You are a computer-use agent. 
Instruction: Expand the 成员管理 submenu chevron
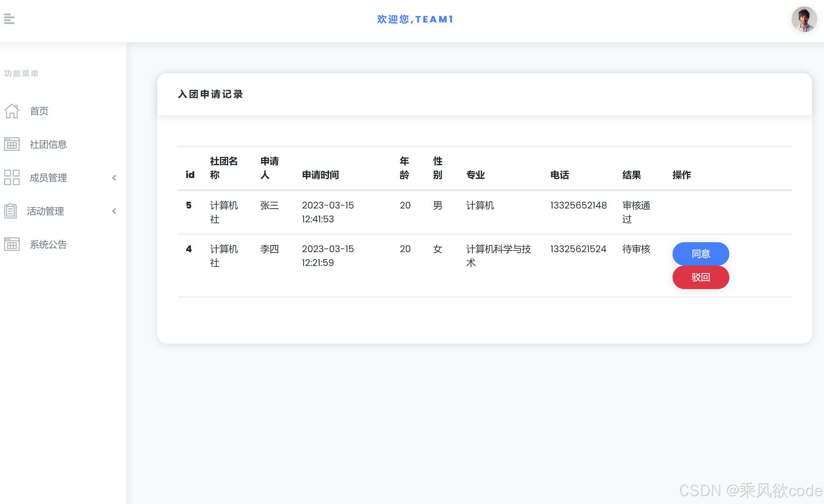pos(114,178)
